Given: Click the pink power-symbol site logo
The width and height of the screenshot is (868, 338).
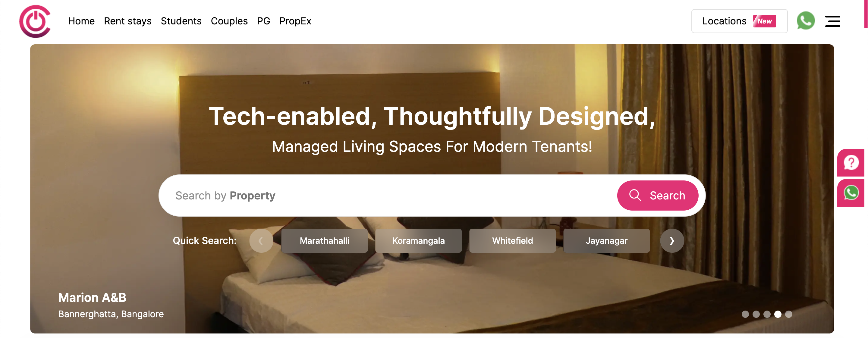Looking at the screenshot, I should coord(35,21).
